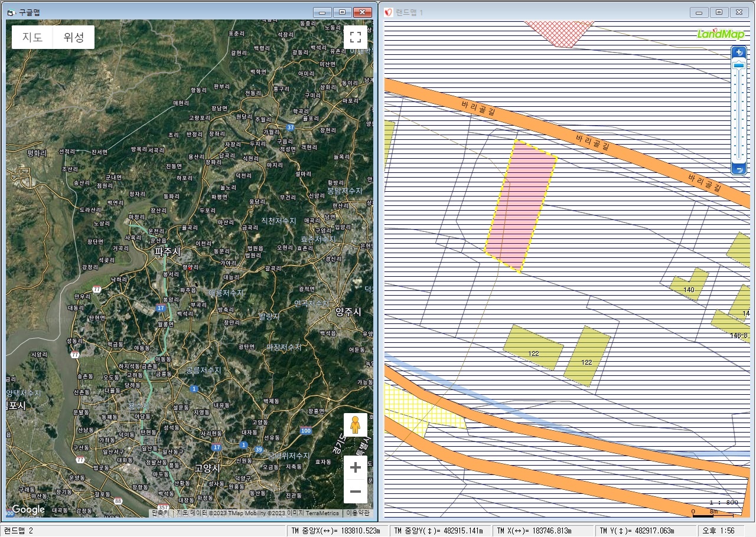Click the 직천저수지 label on the map
756x537 pixels.
279,221
